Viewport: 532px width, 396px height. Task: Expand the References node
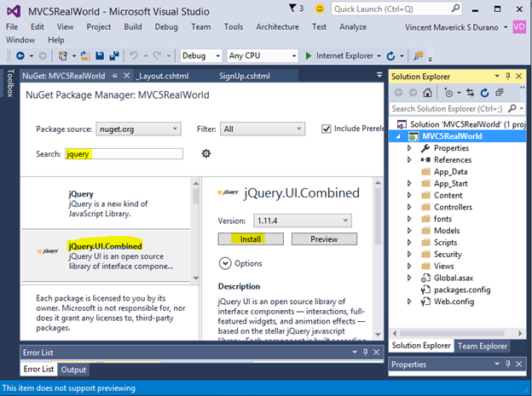coord(409,160)
